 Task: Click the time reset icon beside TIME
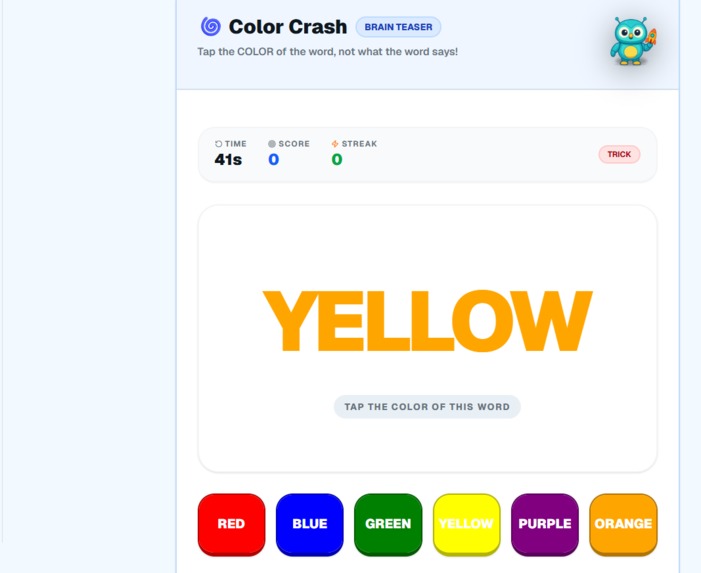(219, 144)
